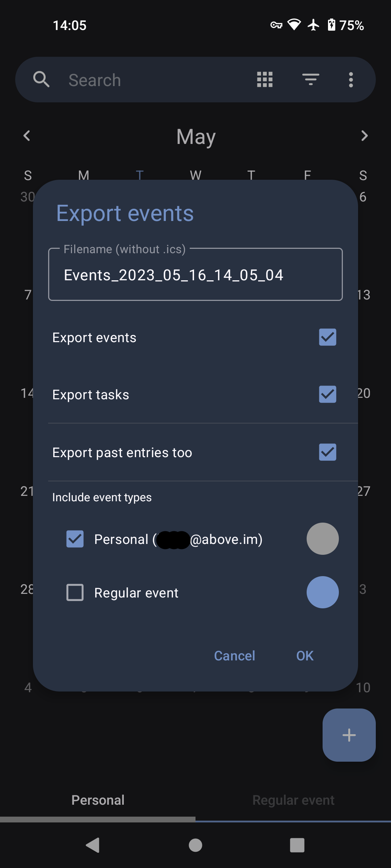Open the event type filter icon
Viewport: 391px width, 868px height.
click(311, 79)
